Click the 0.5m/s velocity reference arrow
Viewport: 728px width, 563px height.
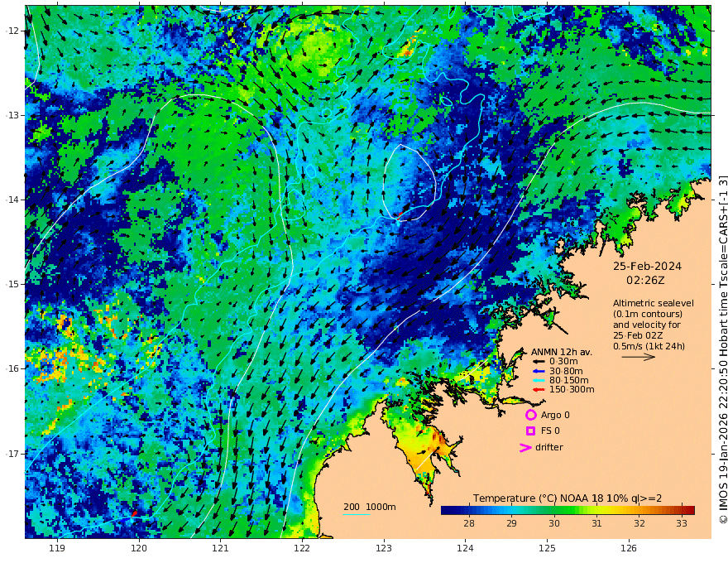pyautogui.click(x=638, y=357)
